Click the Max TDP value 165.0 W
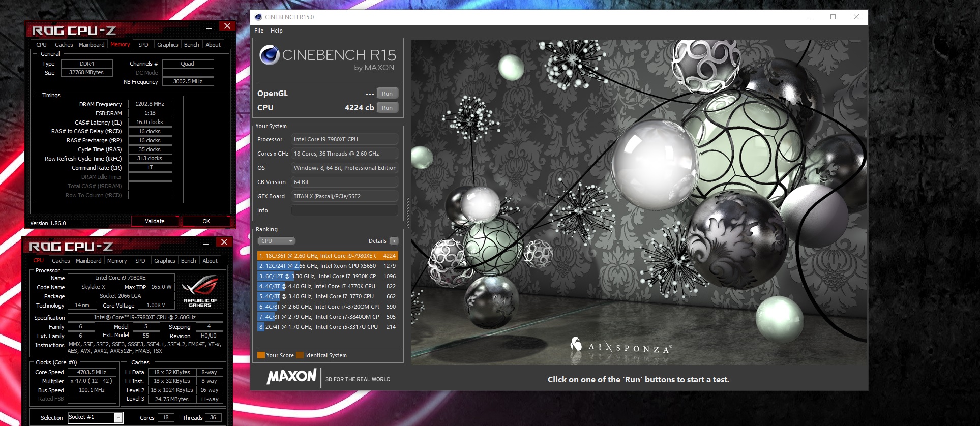Screen dimensions: 980x426 point(162,287)
